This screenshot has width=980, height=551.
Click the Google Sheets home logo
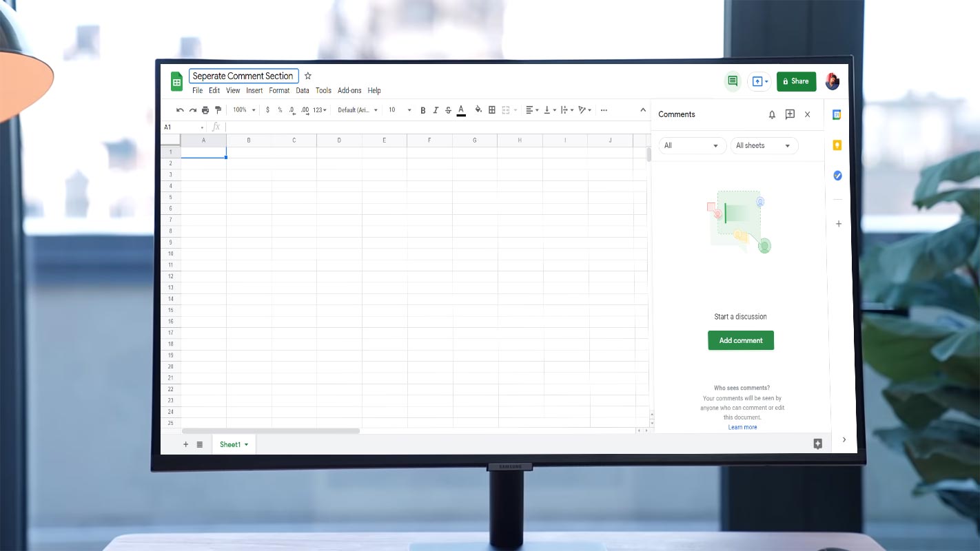(x=176, y=82)
